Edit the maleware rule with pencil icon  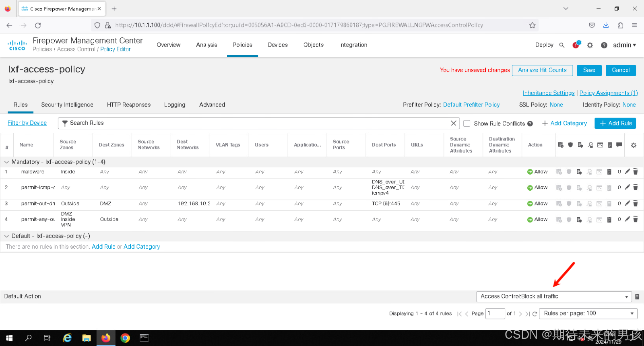tap(627, 171)
